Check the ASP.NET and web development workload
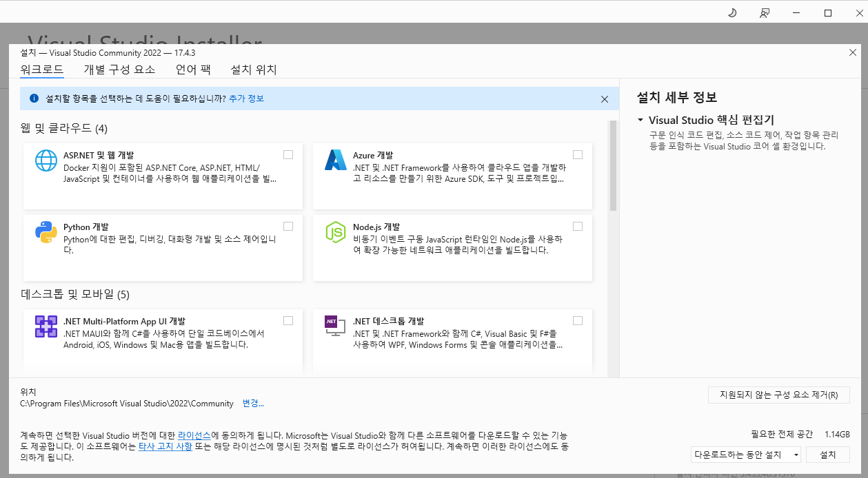 tap(288, 154)
